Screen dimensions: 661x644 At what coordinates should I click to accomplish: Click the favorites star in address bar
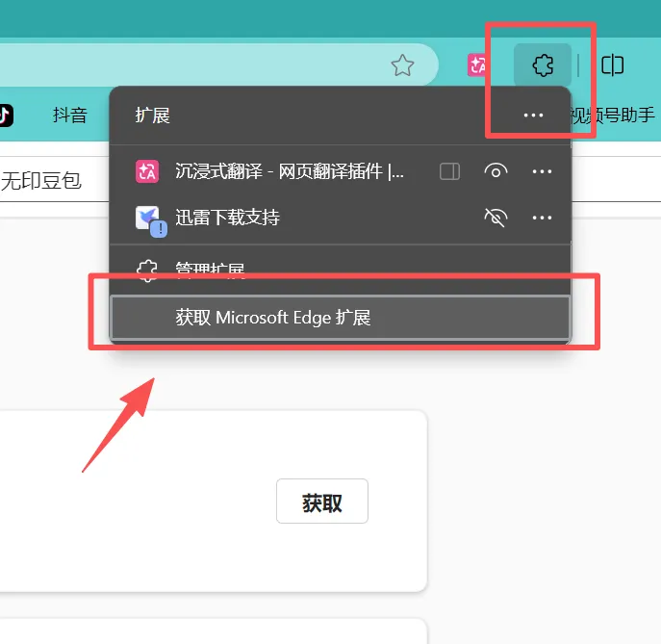pos(402,65)
